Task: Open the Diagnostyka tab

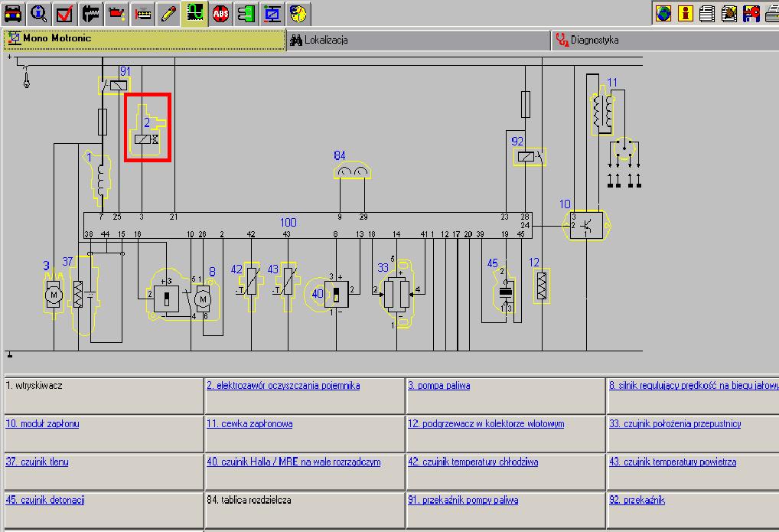Action: point(665,41)
